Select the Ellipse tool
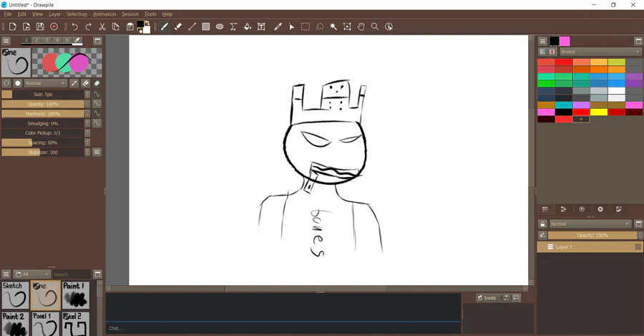Screen dimensions: 644x336 pos(220,27)
